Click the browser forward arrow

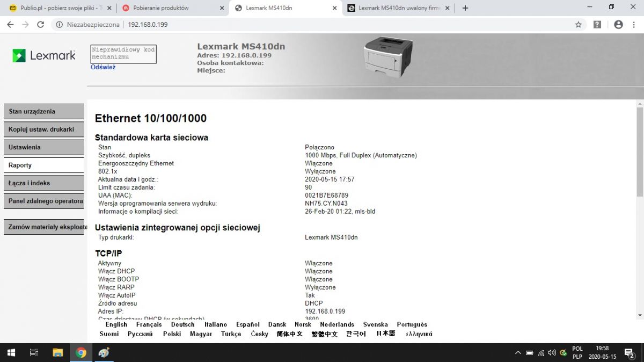tap(25, 25)
